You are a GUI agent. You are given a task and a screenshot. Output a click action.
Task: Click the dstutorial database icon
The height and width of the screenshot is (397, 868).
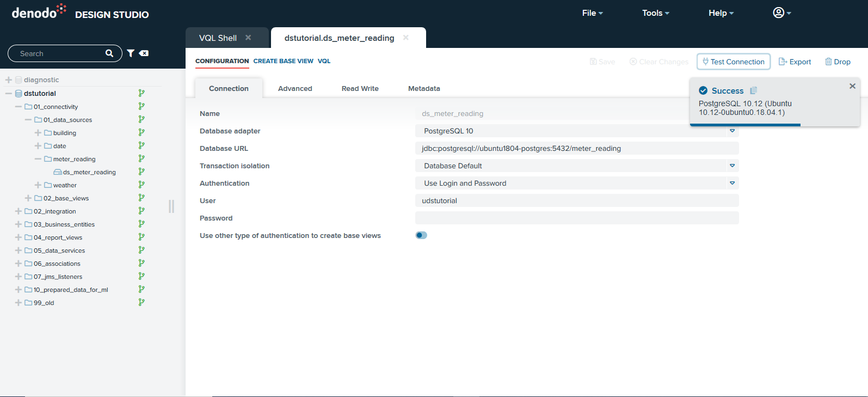tap(19, 94)
